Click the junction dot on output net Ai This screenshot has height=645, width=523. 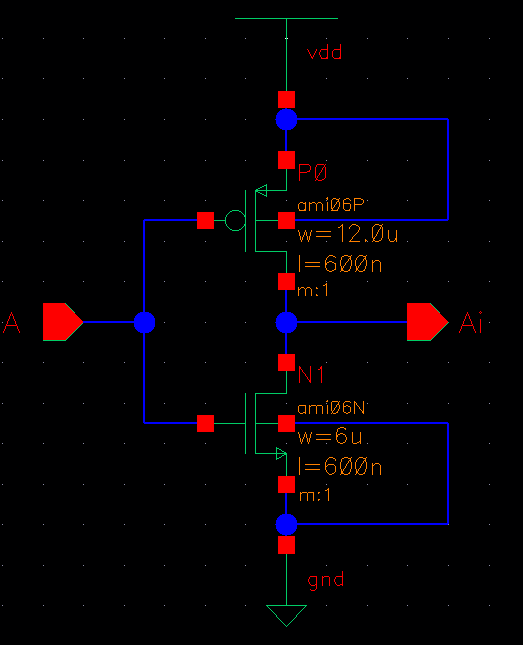click(286, 322)
